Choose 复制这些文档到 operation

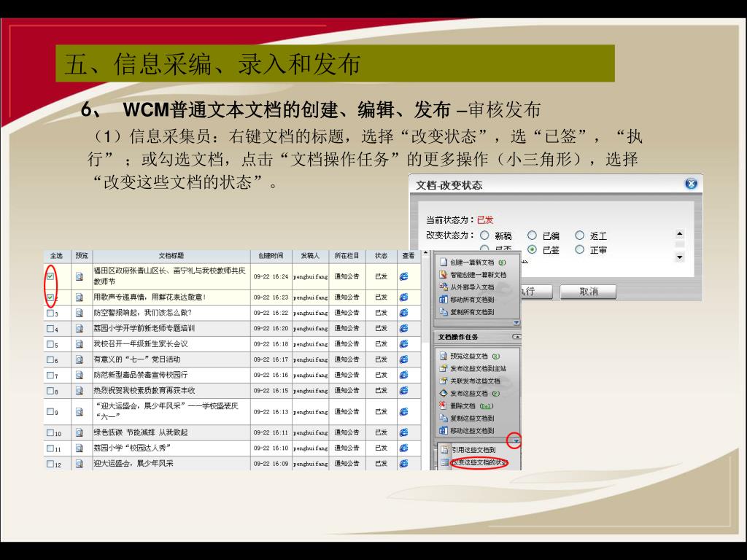pos(467,418)
